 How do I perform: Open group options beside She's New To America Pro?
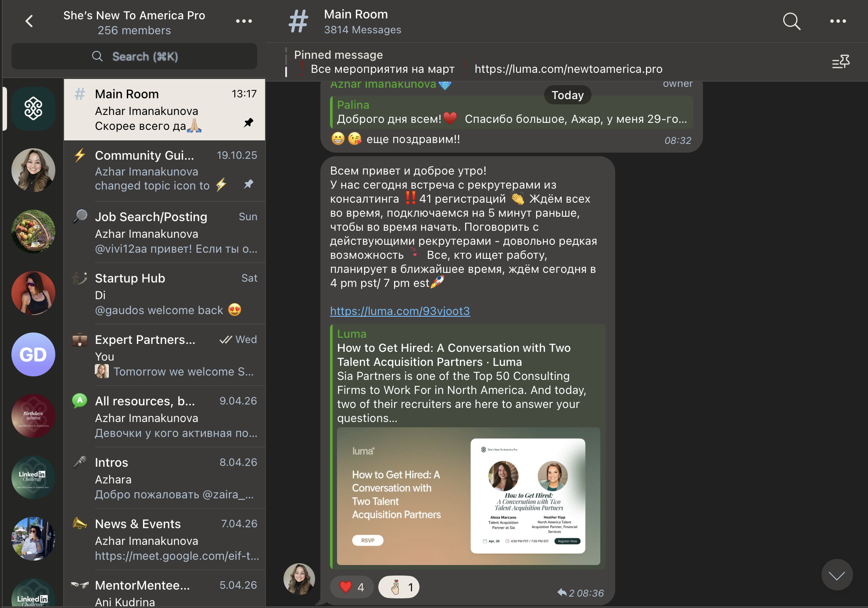(x=244, y=21)
